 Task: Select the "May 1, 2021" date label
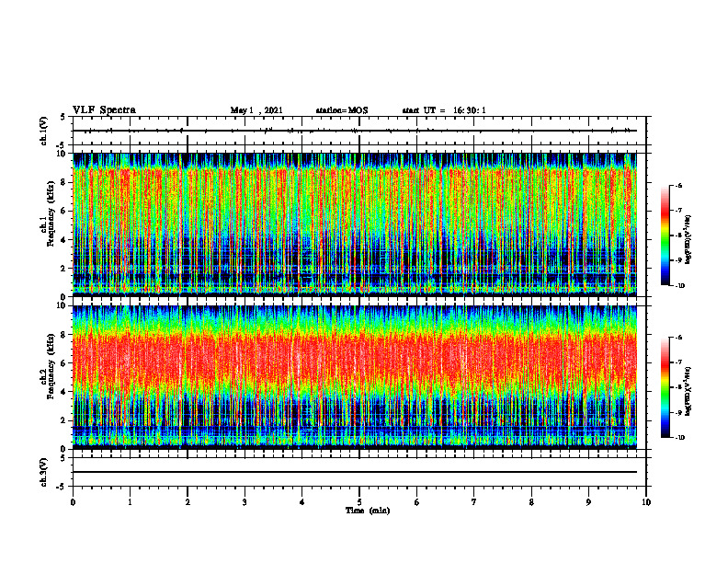pos(256,110)
